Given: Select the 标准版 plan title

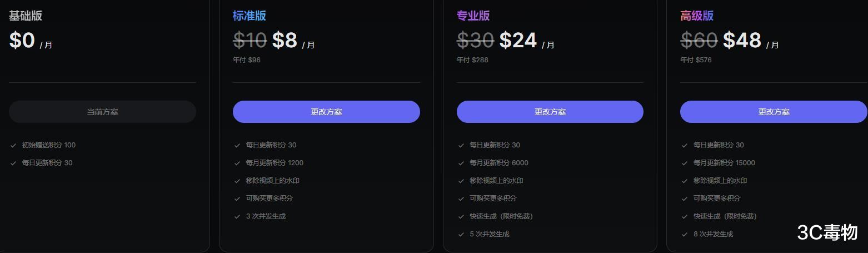Looking at the screenshot, I should click(250, 16).
